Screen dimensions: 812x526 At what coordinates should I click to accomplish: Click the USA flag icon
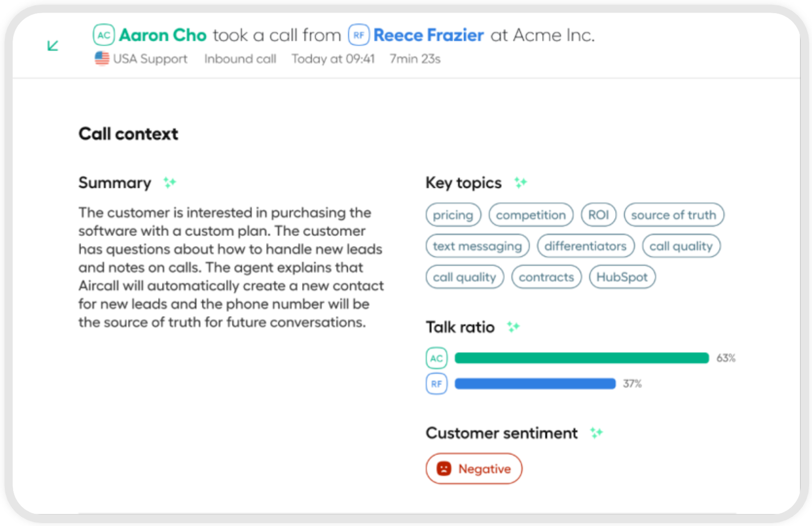click(101, 59)
